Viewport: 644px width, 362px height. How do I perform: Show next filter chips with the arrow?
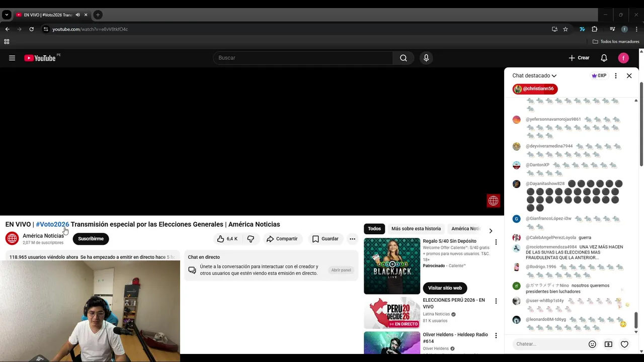tap(491, 231)
